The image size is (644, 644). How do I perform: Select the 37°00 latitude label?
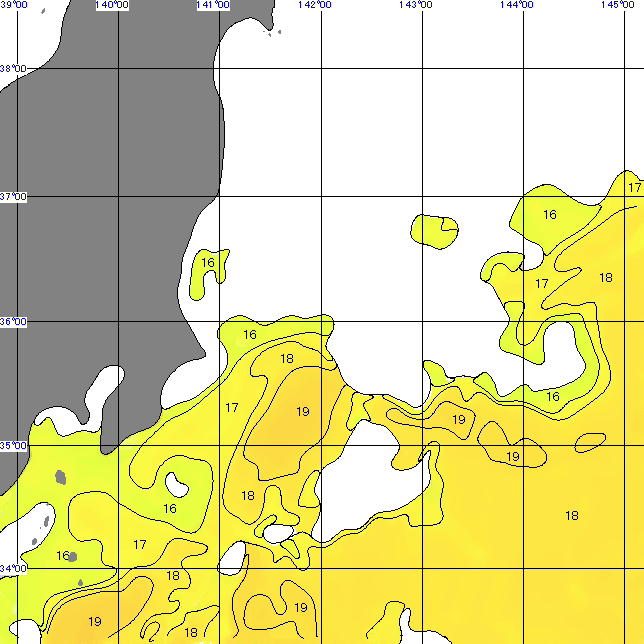[x=13, y=197]
